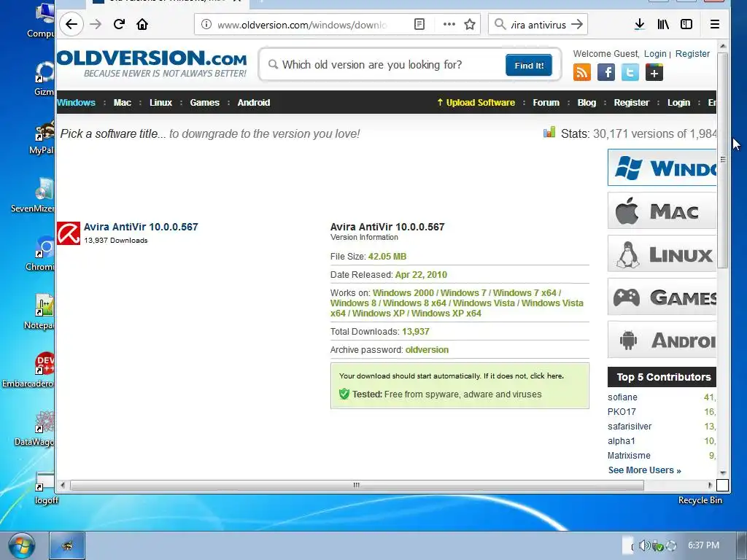Open Avira AntiVir 10.0.0.567 title link
The width and height of the screenshot is (747, 560).
(141, 227)
